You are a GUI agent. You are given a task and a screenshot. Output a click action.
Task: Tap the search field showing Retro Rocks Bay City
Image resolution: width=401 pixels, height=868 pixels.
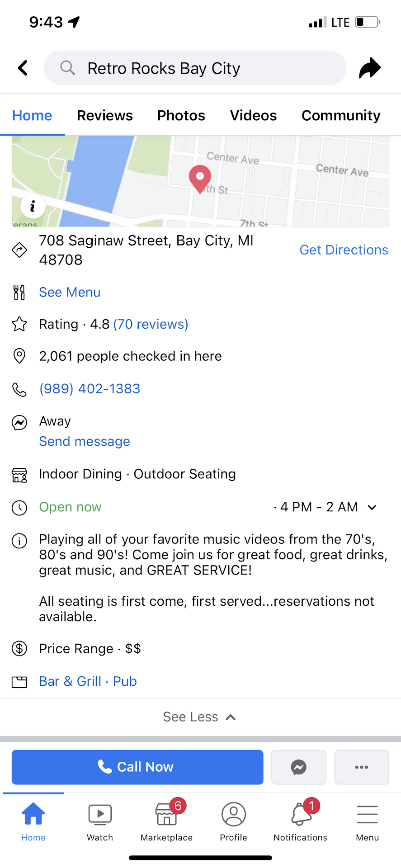pyautogui.click(x=195, y=68)
